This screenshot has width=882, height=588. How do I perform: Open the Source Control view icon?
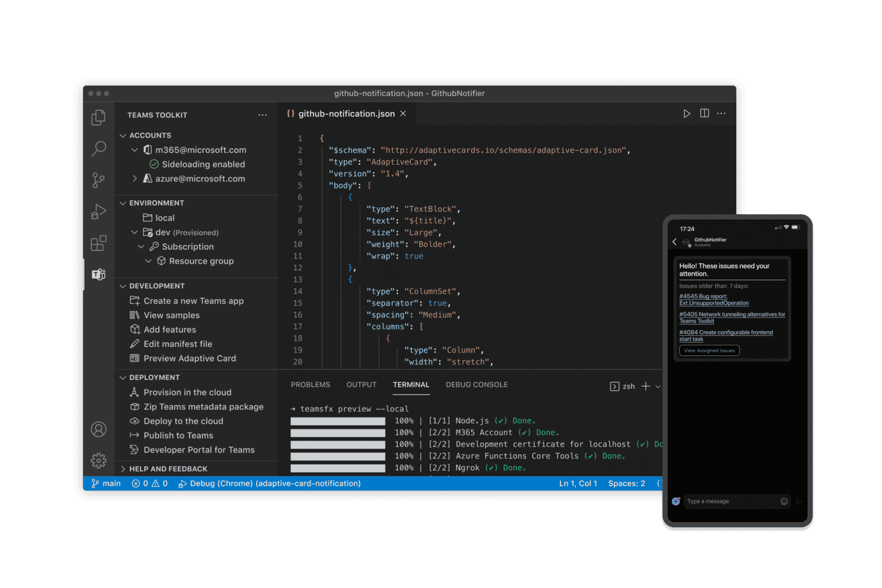tap(99, 180)
